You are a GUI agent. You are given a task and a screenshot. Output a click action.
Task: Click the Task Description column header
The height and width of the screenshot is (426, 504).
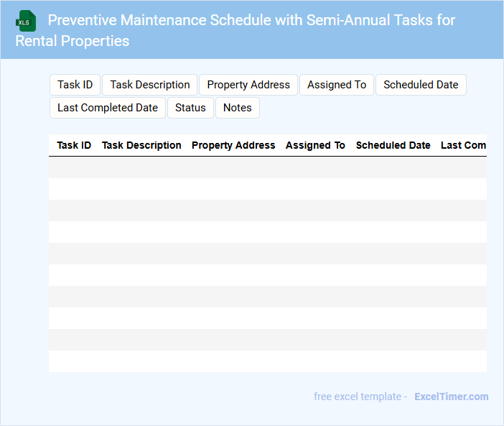click(x=141, y=145)
